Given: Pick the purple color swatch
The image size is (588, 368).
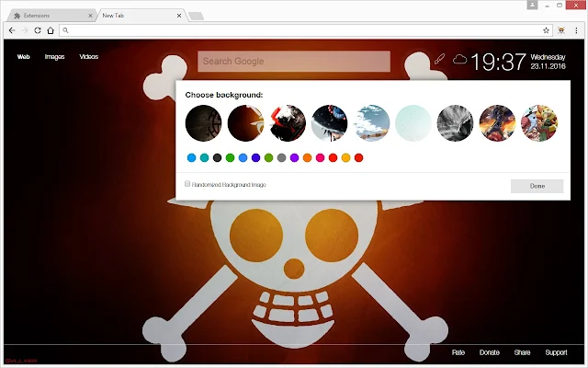Looking at the screenshot, I should (294, 157).
